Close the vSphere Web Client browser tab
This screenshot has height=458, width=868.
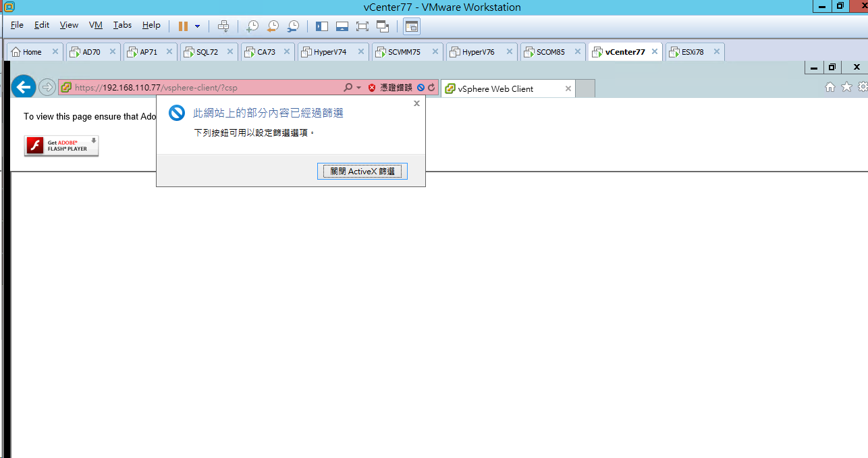coord(568,88)
